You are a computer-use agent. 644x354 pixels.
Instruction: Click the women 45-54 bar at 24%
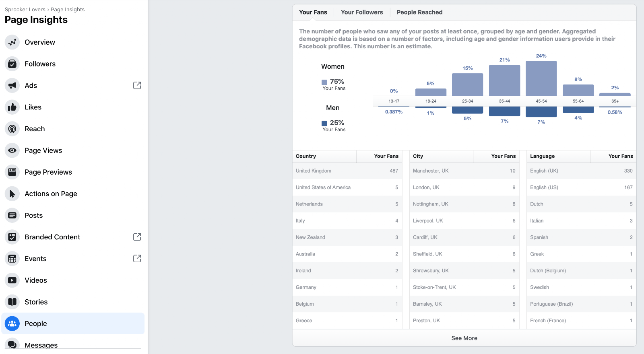pyautogui.click(x=541, y=78)
